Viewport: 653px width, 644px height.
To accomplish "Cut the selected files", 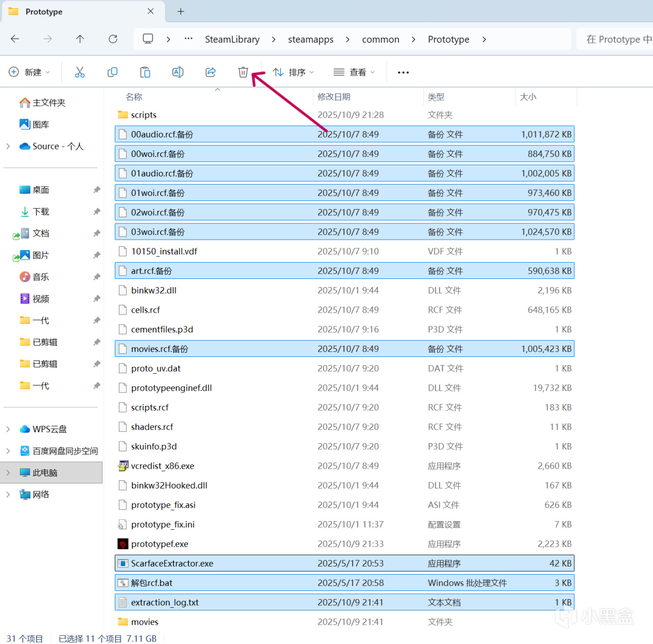I will (x=80, y=72).
